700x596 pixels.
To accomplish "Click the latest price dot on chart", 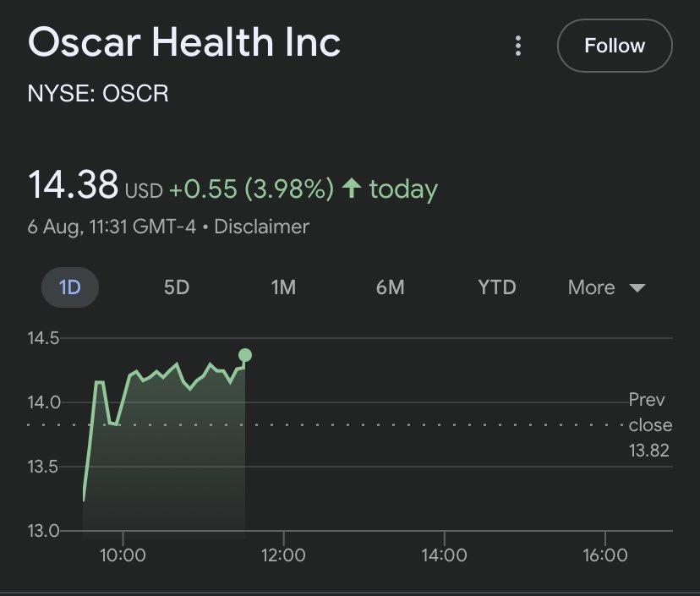I will point(245,355).
